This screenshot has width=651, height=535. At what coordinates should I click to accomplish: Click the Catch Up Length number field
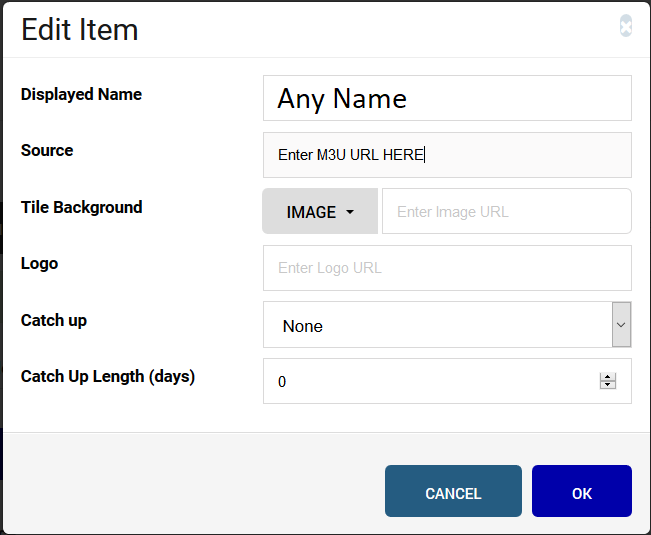click(x=447, y=381)
